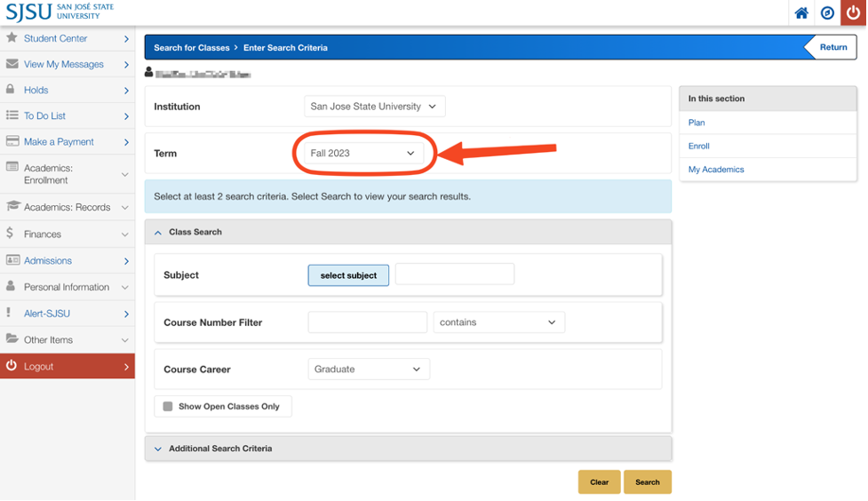
Task: Click the Finances dollar icon
Action: coord(10,234)
